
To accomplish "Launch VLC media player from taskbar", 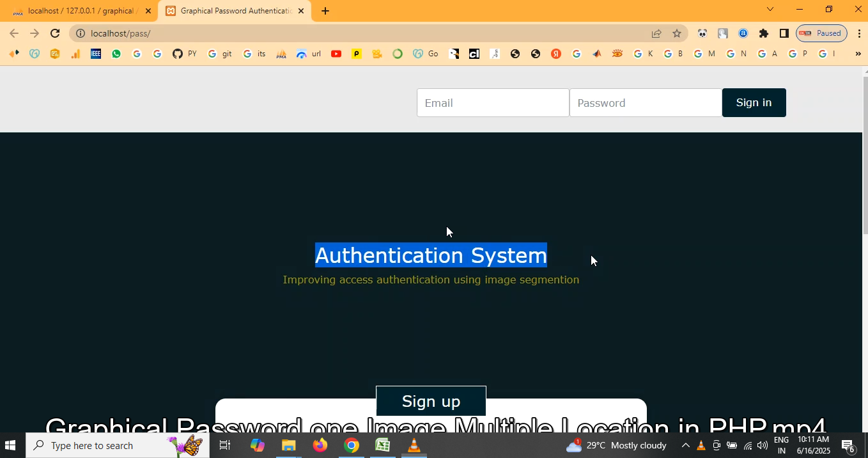I will [414, 445].
